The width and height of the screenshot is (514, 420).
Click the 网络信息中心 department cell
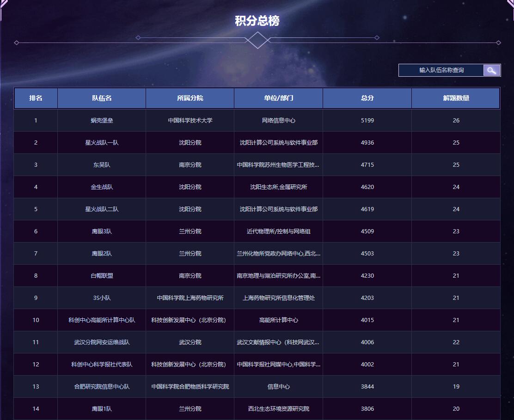279,121
